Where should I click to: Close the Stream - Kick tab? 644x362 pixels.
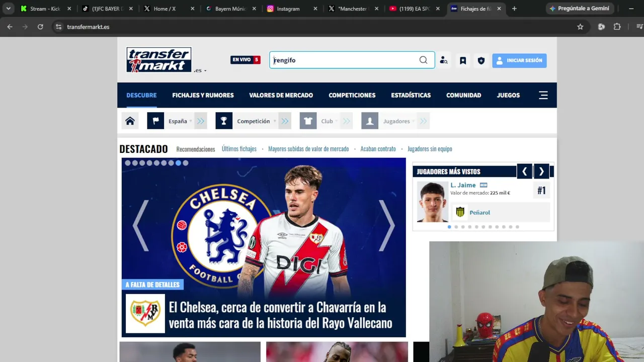point(69,9)
